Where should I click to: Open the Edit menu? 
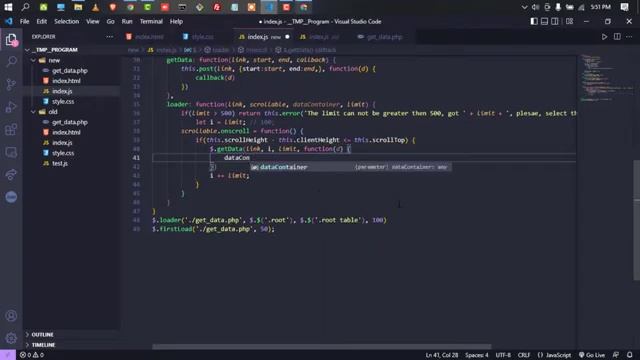pos(42,21)
